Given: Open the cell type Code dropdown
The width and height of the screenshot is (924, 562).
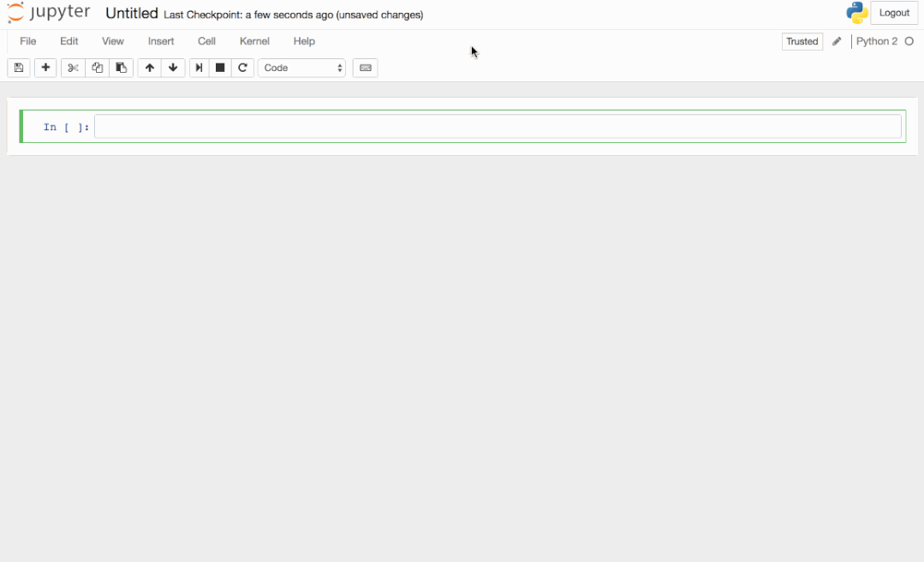Looking at the screenshot, I should tap(301, 68).
